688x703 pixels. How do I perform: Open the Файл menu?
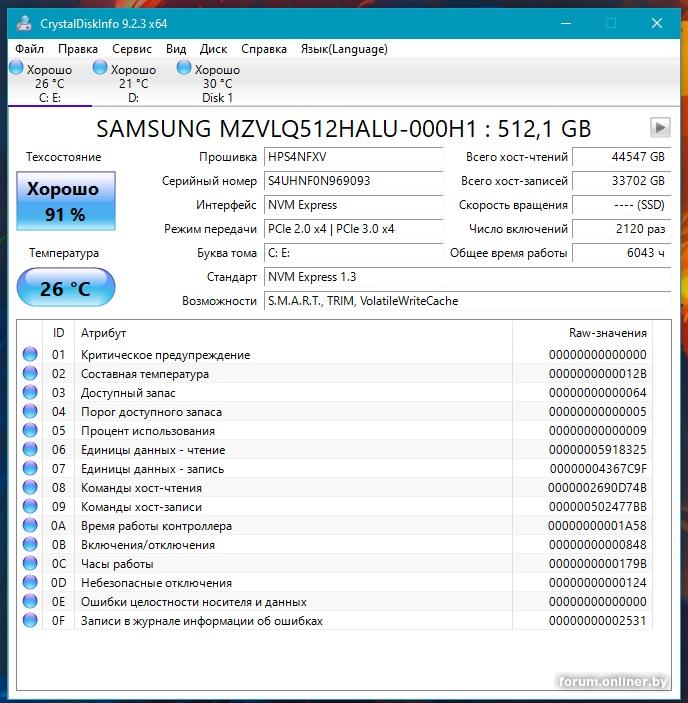pos(29,49)
